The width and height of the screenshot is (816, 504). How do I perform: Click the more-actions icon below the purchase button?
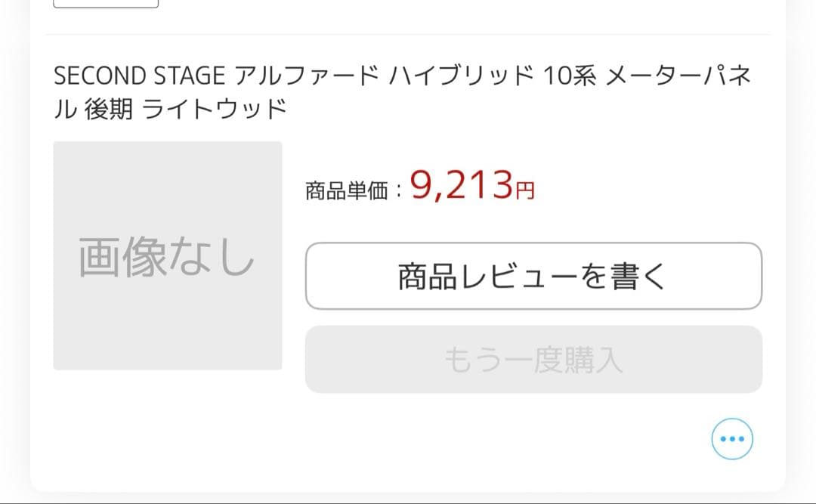[x=731, y=438]
